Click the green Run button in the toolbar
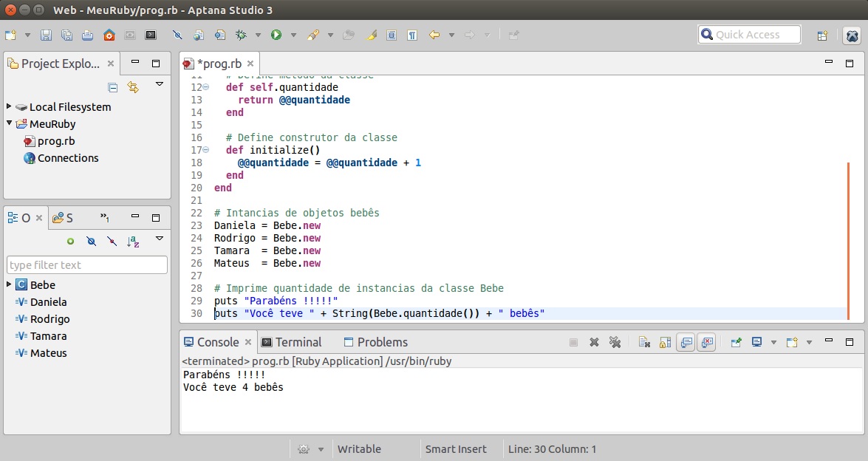Screen dimensions: 868x461 click(x=276, y=35)
